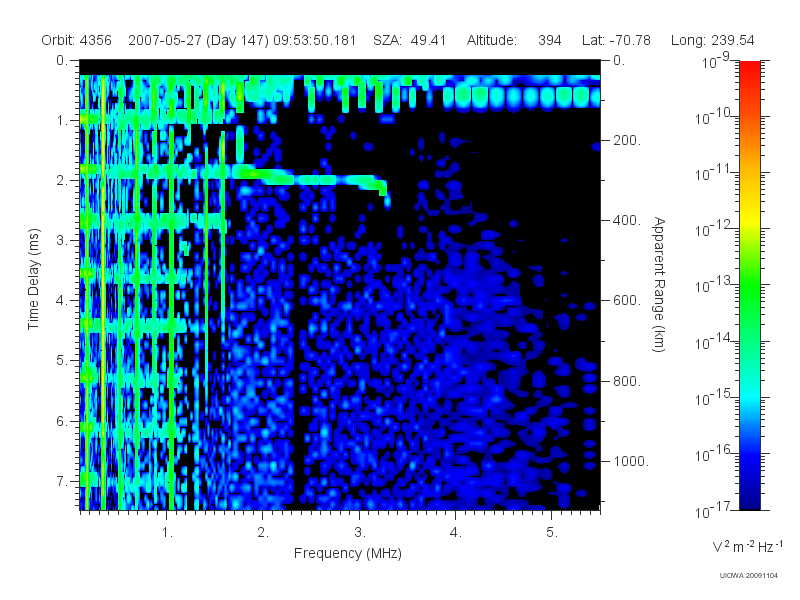This screenshot has width=800, height=600.
Task: Click apparent range tick label '200.'
Action: [x=627, y=140]
